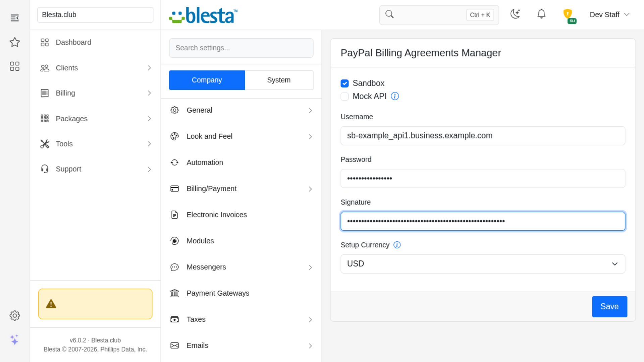The image size is (644, 362).
Task: Open the Dev Staff user menu
Action: click(609, 15)
